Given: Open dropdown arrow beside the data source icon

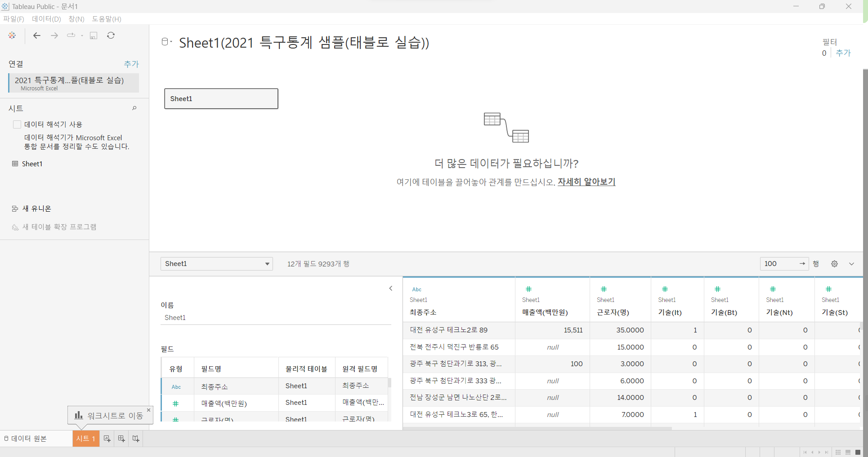Looking at the screenshot, I should (x=171, y=42).
